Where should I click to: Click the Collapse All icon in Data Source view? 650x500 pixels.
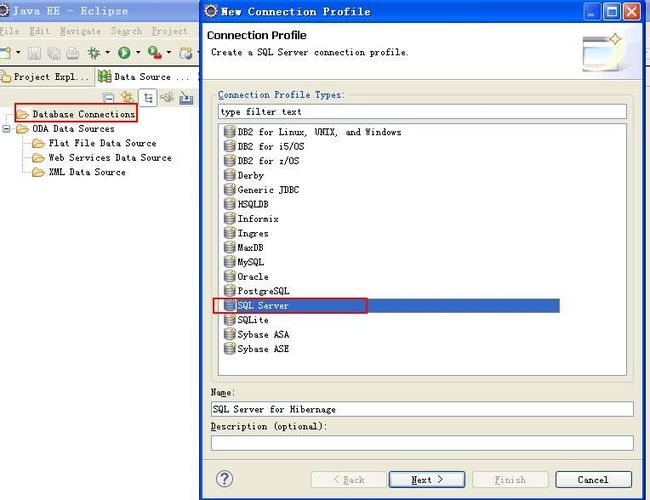(x=109, y=98)
